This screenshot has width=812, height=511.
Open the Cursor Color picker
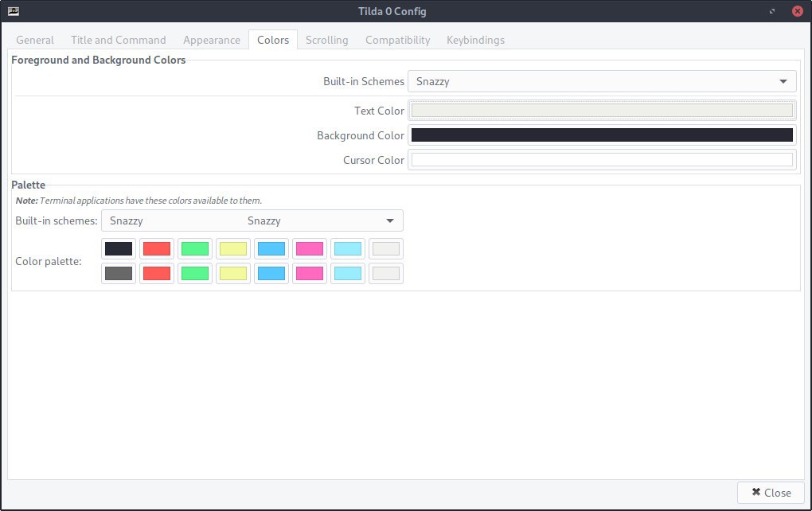602,160
